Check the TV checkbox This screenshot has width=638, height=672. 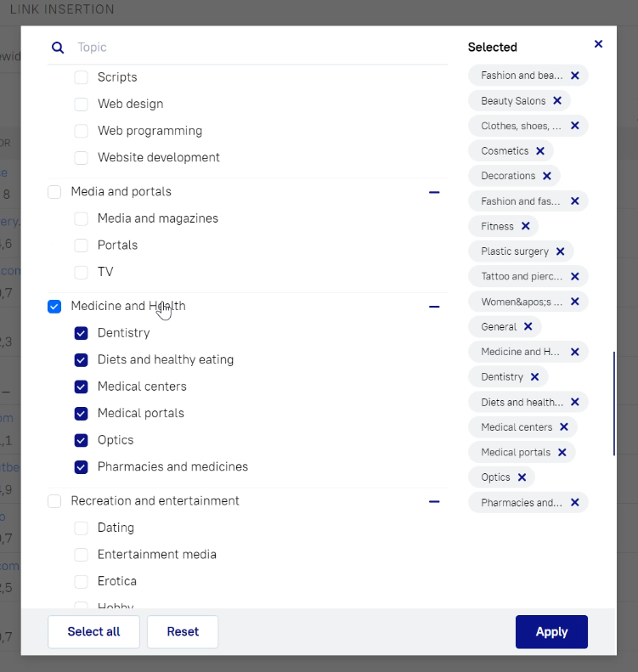tap(81, 272)
